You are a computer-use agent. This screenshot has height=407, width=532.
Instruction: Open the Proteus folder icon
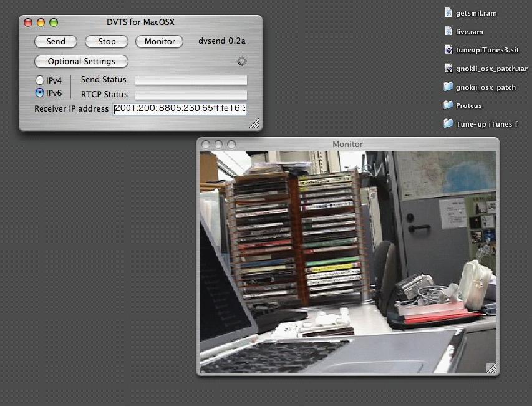click(x=448, y=105)
